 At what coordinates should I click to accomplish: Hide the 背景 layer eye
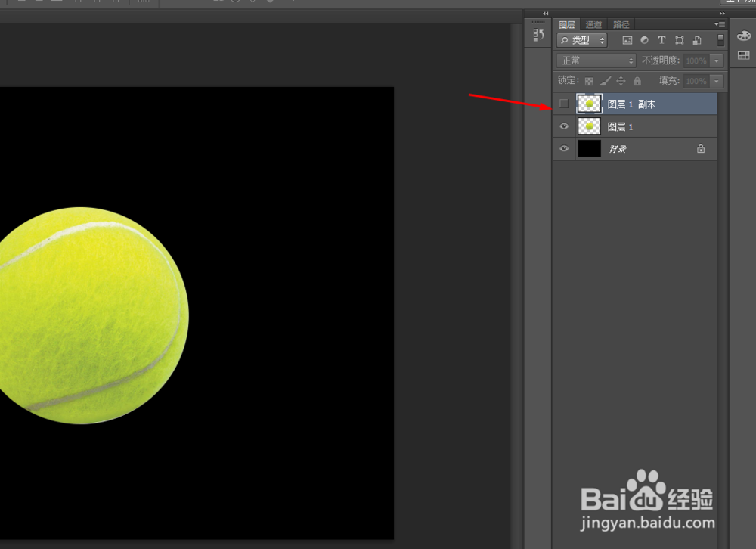tap(564, 148)
